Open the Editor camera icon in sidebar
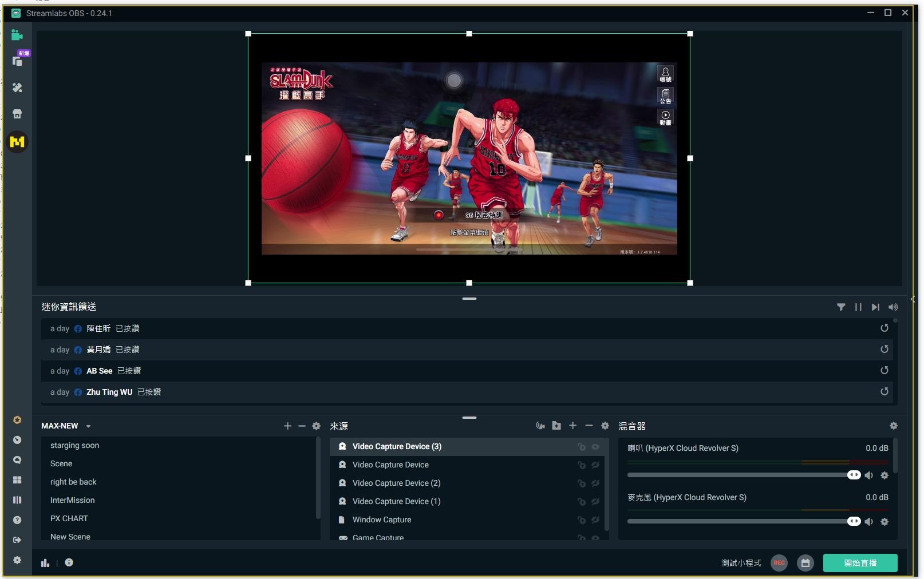Screen dimensions: 924x579 (x=17, y=35)
